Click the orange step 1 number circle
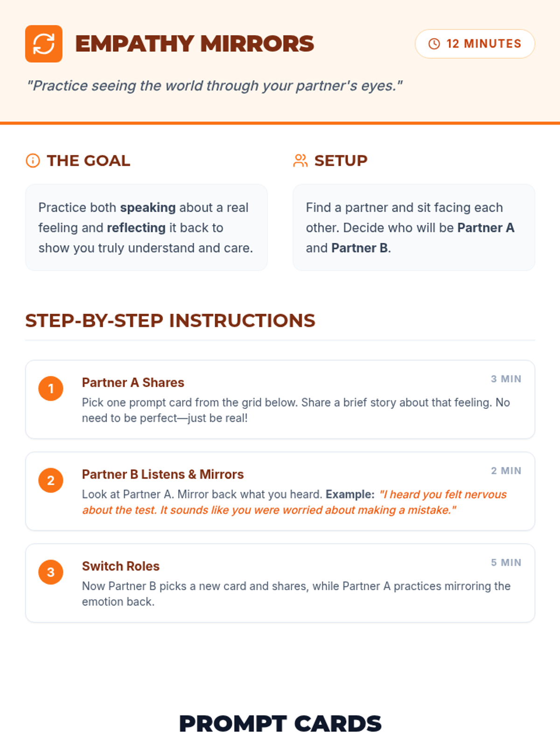Viewport: 560px width, 747px height. click(x=51, y=388)
